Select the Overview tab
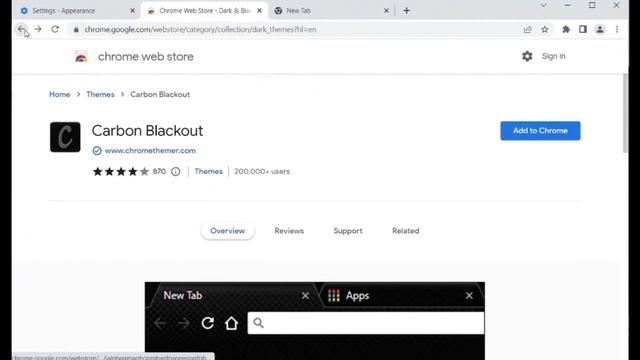 (x=228, y=231)
